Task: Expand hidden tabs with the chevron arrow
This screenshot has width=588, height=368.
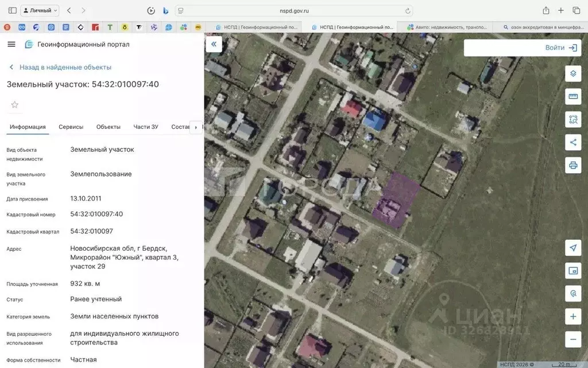Action: tap(196, 127)
